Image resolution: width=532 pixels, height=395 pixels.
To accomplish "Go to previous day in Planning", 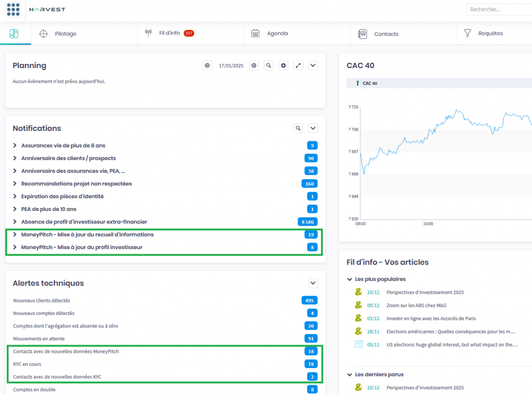I will point(207,65).
